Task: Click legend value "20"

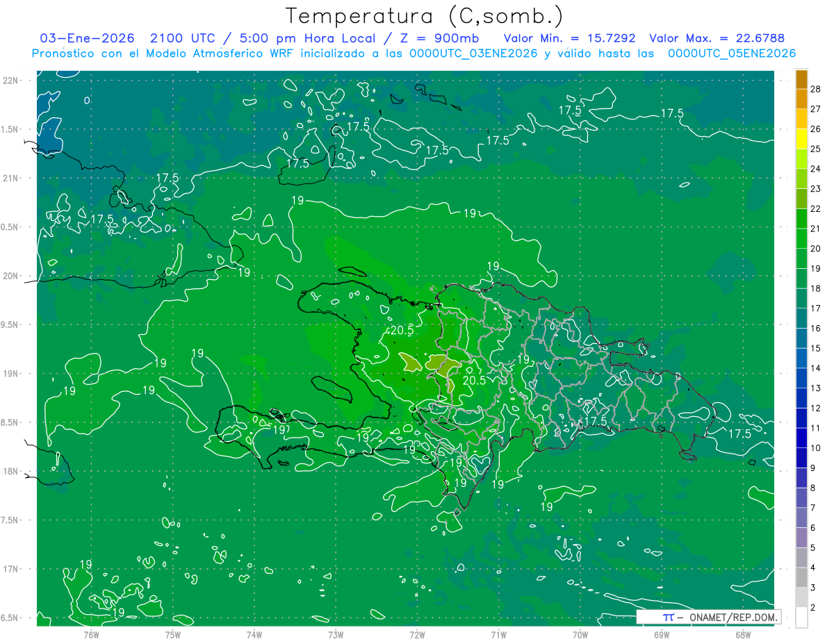Action: [x=815, y=249]
